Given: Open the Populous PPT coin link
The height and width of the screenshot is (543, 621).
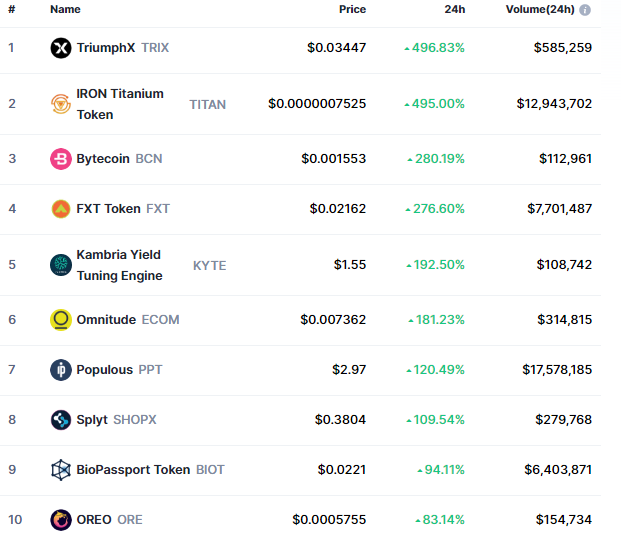Looking at the screenshot, I should point(119,370).
